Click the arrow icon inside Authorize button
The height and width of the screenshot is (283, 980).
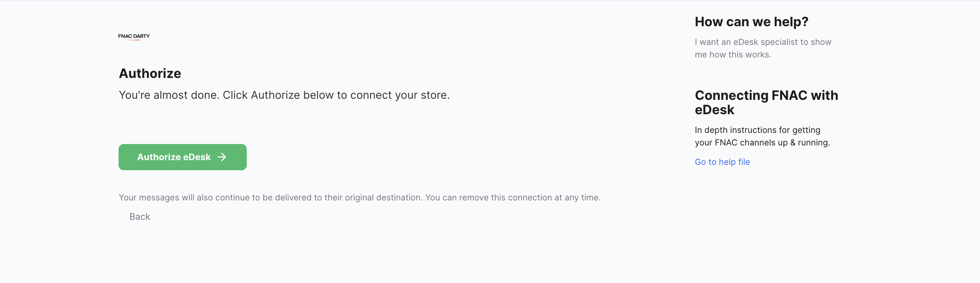pyautogui.click(x=222, y=157)
